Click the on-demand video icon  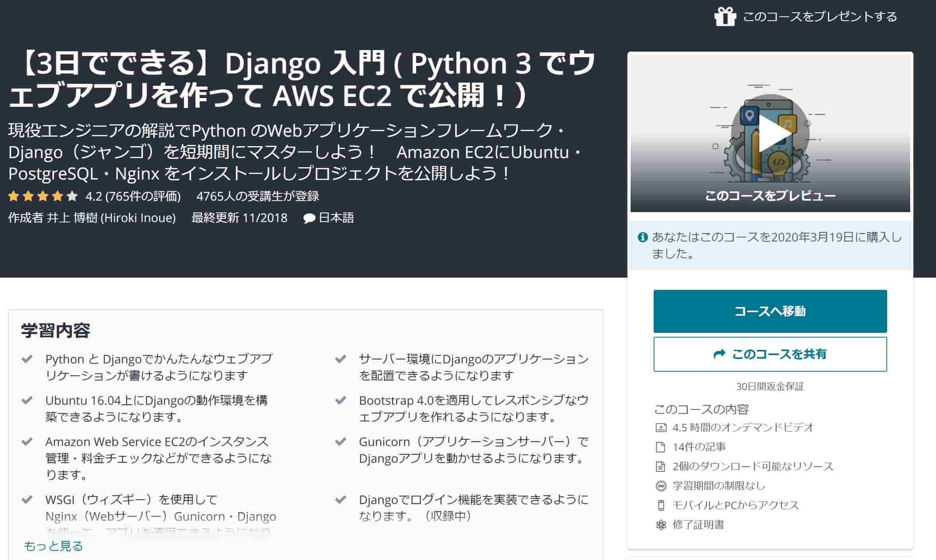point(661,427)
